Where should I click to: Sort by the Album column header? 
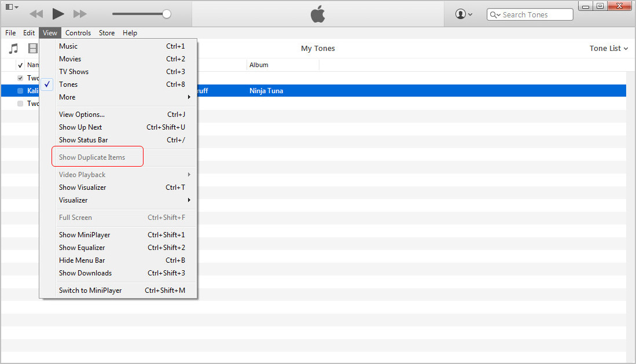click(x=283, y=65)
